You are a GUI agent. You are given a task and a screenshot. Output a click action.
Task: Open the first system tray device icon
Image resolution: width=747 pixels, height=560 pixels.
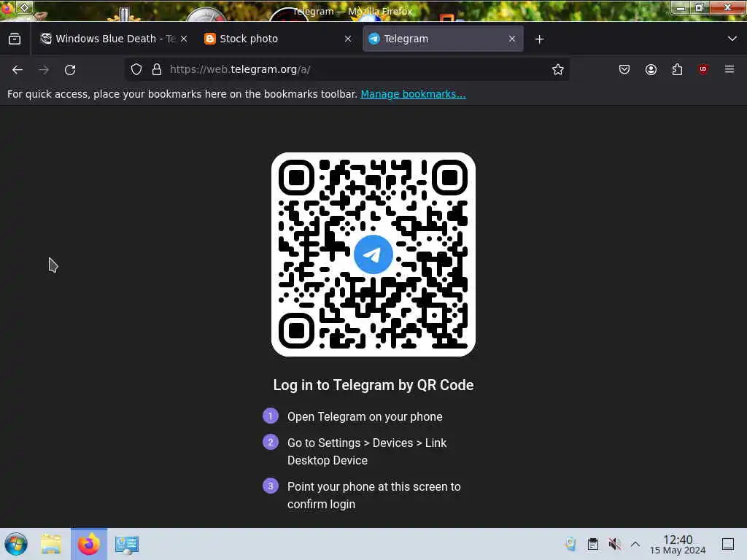(x=570, y=544)
